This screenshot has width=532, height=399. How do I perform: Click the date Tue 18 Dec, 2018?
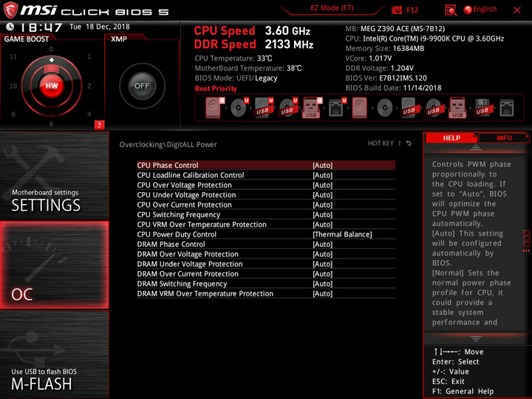pos(100,27)
